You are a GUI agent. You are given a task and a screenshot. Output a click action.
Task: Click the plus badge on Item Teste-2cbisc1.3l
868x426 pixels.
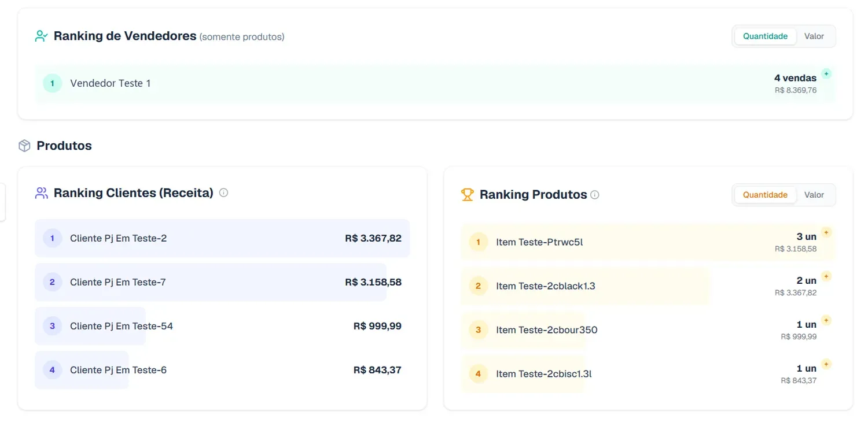point(826,364)
